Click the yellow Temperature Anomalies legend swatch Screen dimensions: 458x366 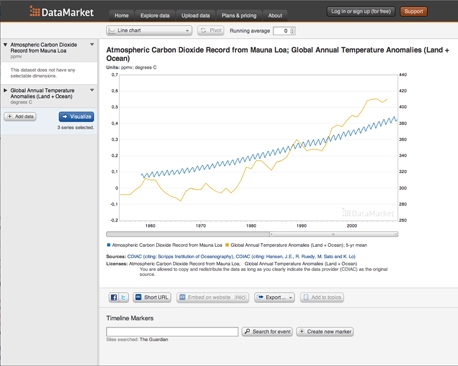pyautogui.click(x=227, y=245)
